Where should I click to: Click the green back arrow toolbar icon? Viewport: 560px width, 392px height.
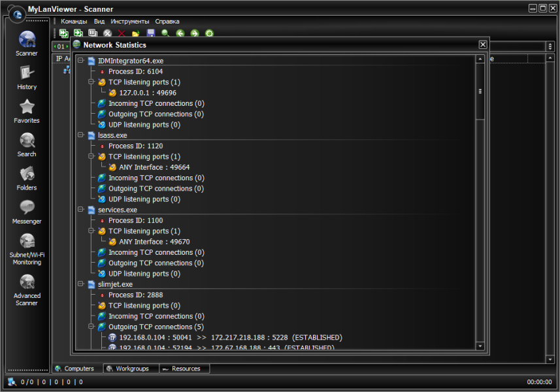[x=180, y=33]
